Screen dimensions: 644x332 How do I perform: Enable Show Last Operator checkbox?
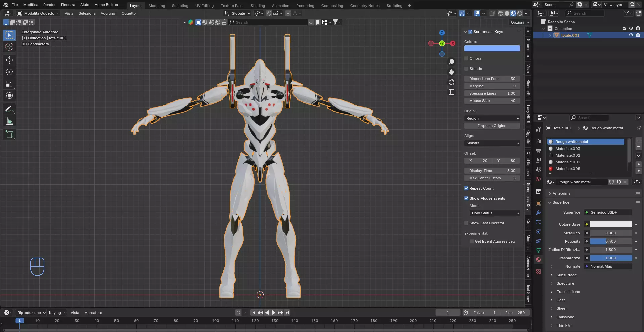click(x=466, y=223)
